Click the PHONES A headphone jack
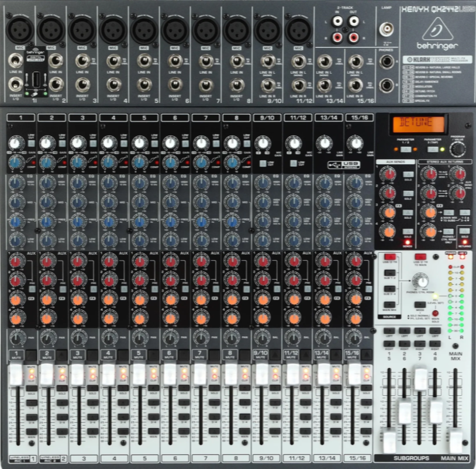 pyautogui.click(x=387, y=62)
